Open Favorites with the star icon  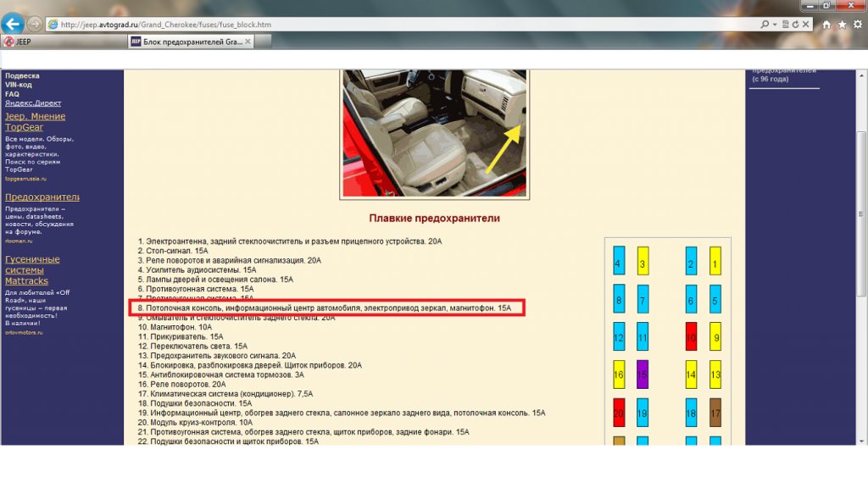[x=842, y=25]
